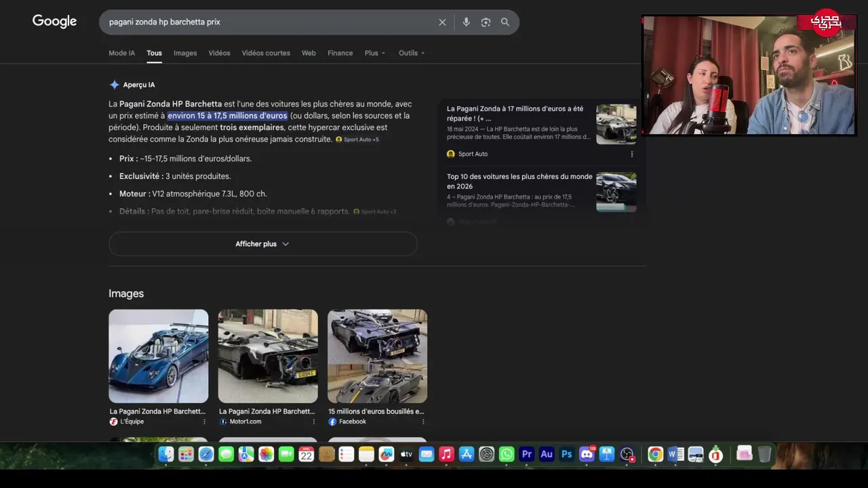Open Keynote from the dock
The image size is (868, 488).
607,455
